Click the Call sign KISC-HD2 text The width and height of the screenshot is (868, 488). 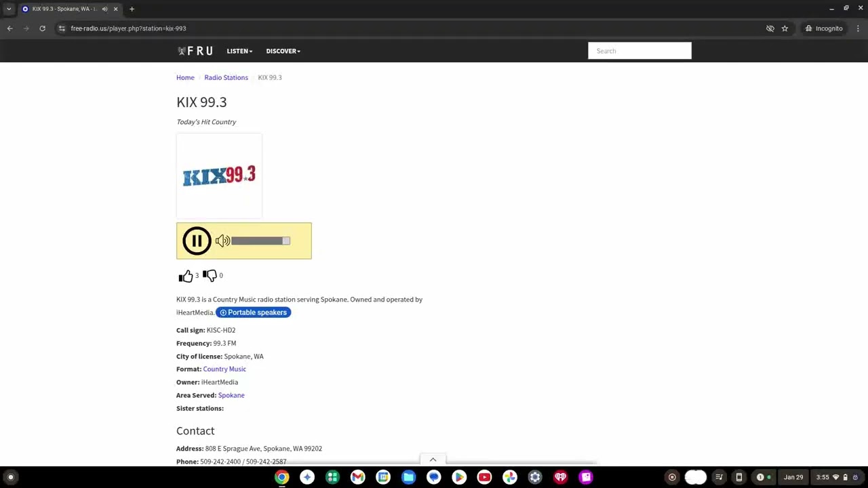pyautogui.click(x=205, y=330)
